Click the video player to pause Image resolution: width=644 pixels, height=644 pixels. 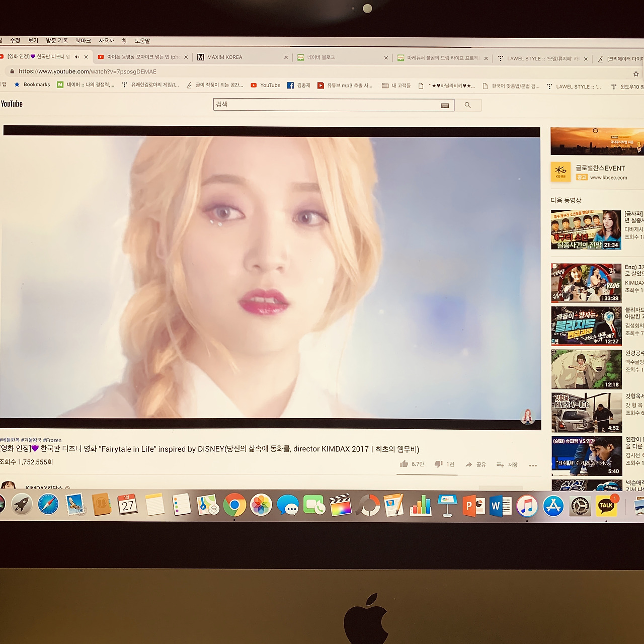coord(271,277)
